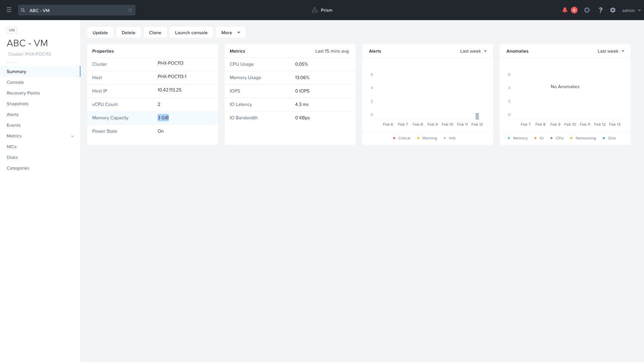Click host IP 10.42.113.25
Image resolution: width=644 pixels, height=362 pixels.
169,90
